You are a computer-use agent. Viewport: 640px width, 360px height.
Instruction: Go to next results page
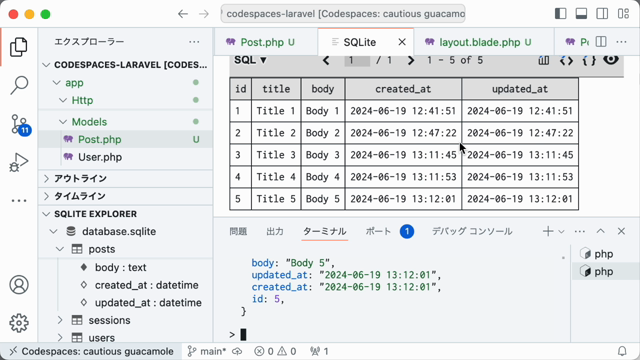(411, 61)
